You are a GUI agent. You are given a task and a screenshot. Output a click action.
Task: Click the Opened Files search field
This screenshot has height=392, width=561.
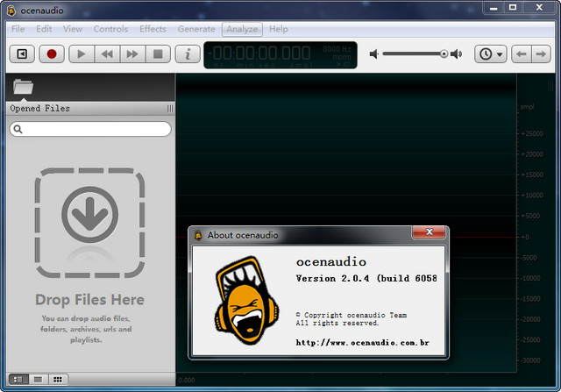[x=90, y=129]
